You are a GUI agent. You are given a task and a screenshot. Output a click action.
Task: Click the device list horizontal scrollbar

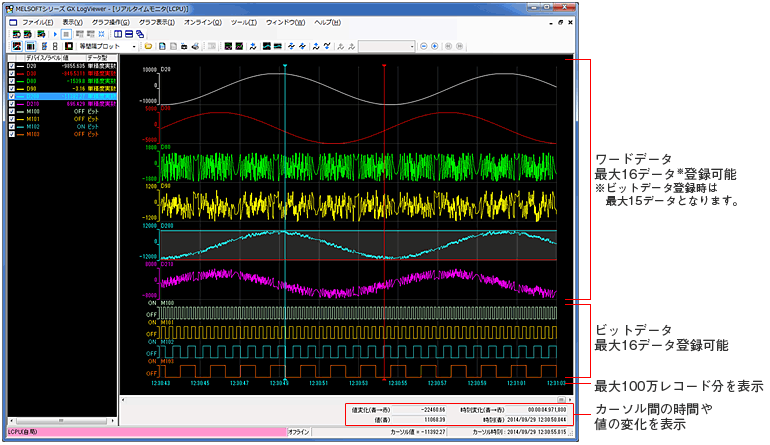pyautogui.click(x=60, y=420)
